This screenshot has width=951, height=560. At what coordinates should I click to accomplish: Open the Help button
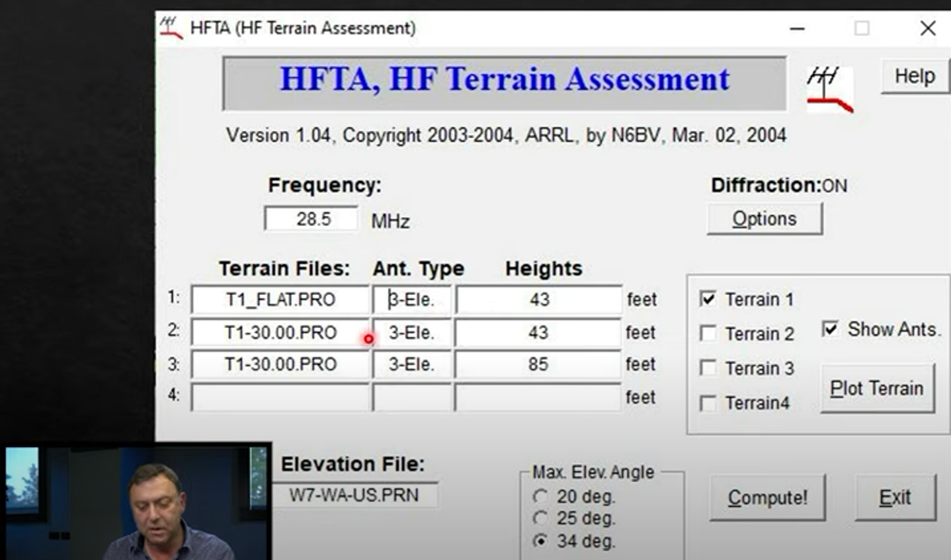(915, 76)
